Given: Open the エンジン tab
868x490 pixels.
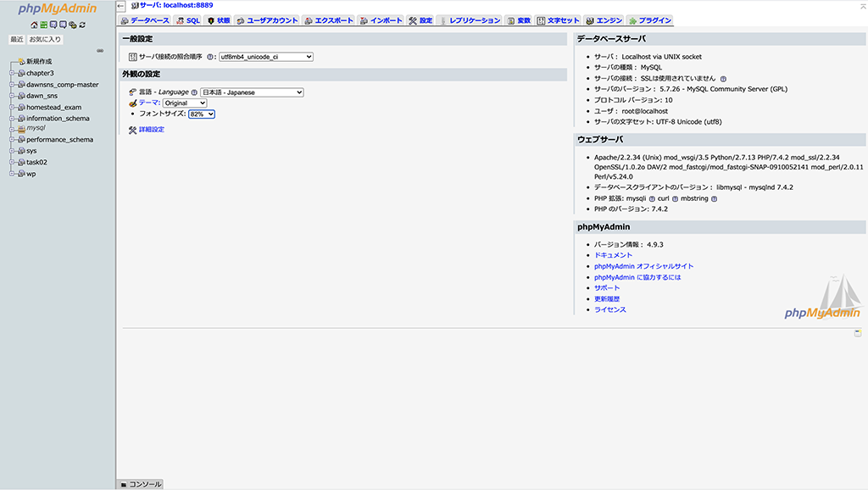Looking at the screenshot, I should click(x=604, y=20).
